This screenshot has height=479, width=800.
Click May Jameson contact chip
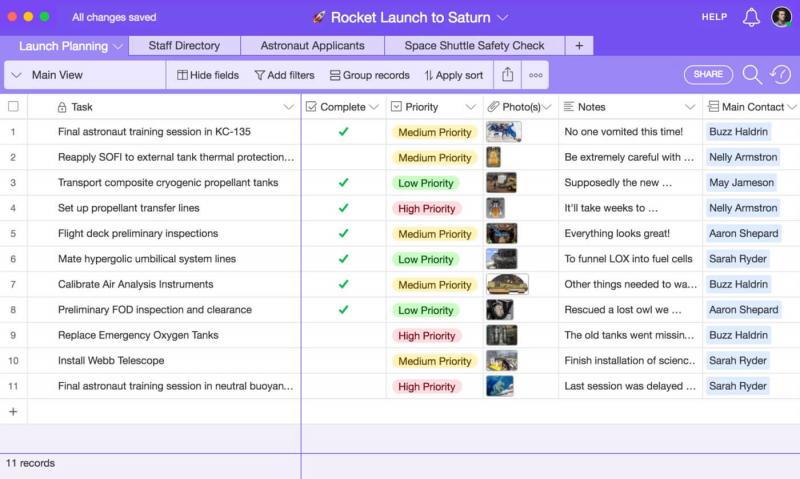[741, 183]
